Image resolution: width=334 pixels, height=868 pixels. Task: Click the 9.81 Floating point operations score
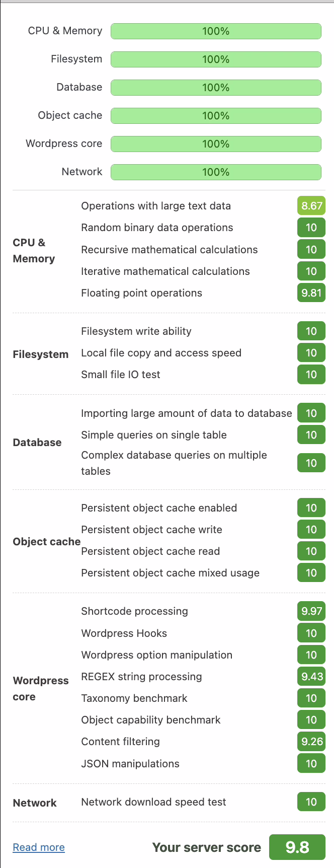311,293
